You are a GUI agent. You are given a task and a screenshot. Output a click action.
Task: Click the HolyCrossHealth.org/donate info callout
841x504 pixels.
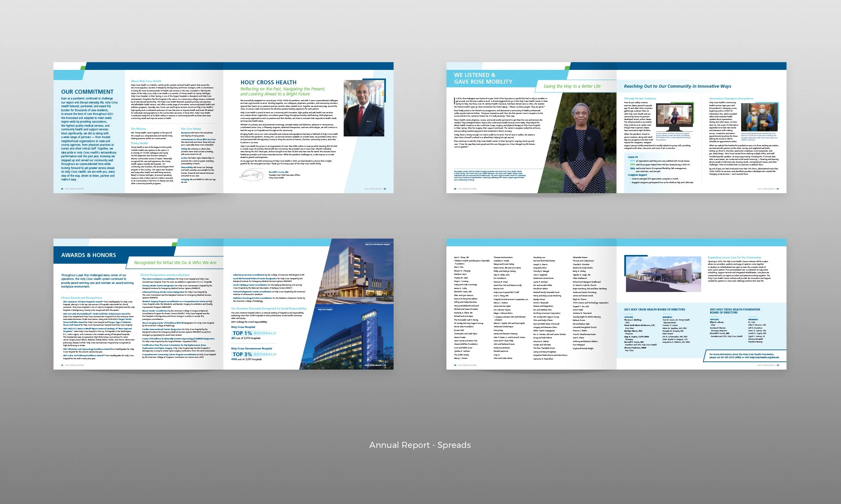(744, 355)
